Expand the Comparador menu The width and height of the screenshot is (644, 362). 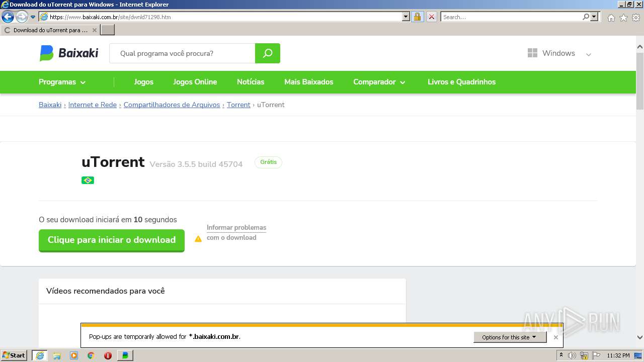(x=379, y=82)
